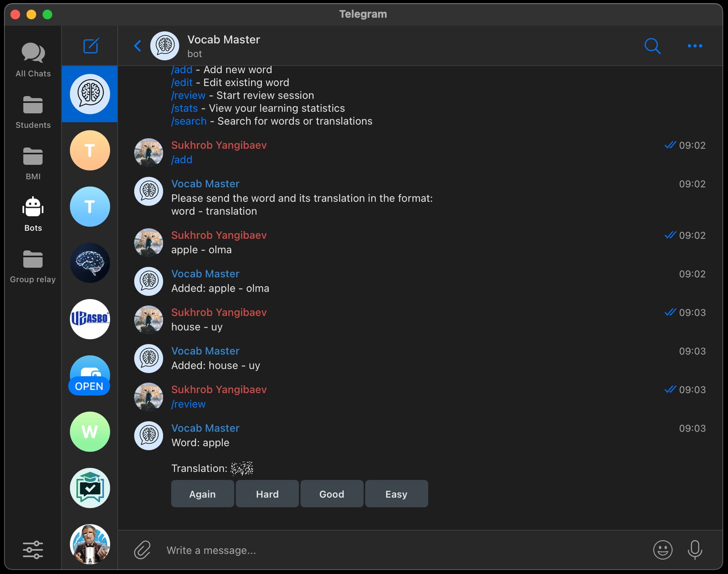
Task: Open the emoji picker
Action: tap(663, 550)
